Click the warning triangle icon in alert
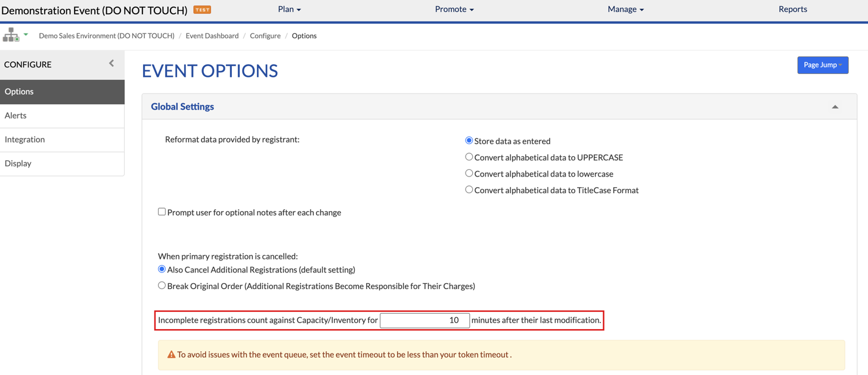Image resolution: width=868 pixels, height=375 pixels. 171,355
